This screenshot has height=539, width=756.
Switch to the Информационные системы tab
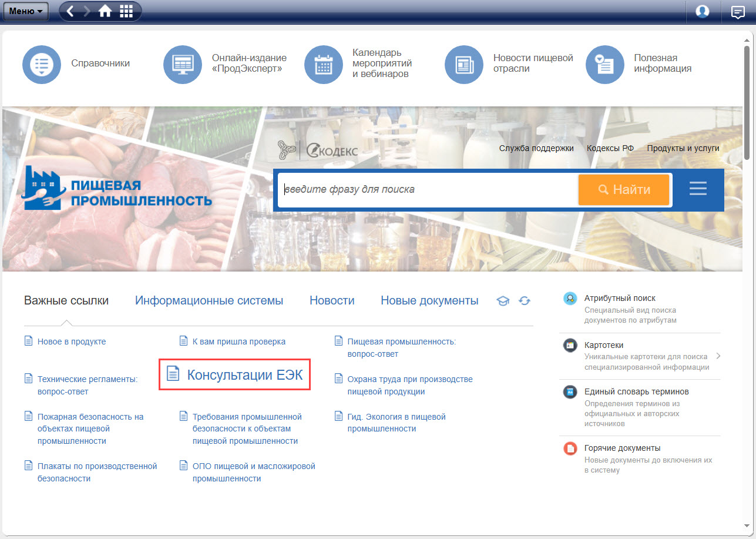pyautogui.click(x=209, y=301)
